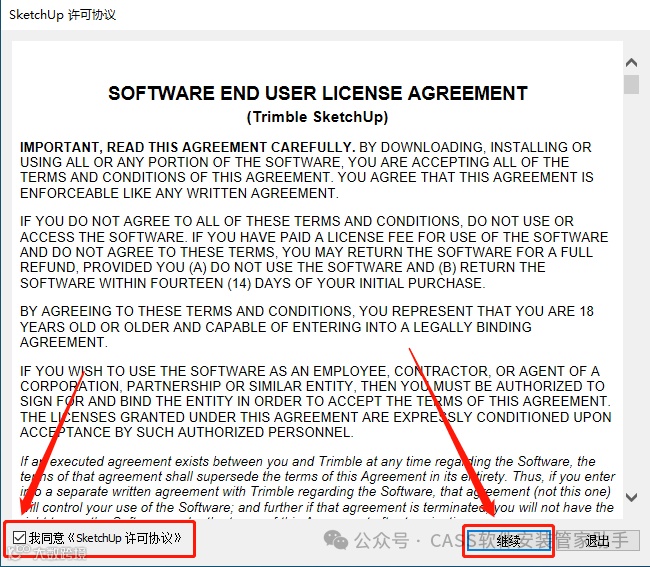The height and width of the screenshot is (567, 650).
Task: Click the 退出 button
Action: tap(597, 541)
